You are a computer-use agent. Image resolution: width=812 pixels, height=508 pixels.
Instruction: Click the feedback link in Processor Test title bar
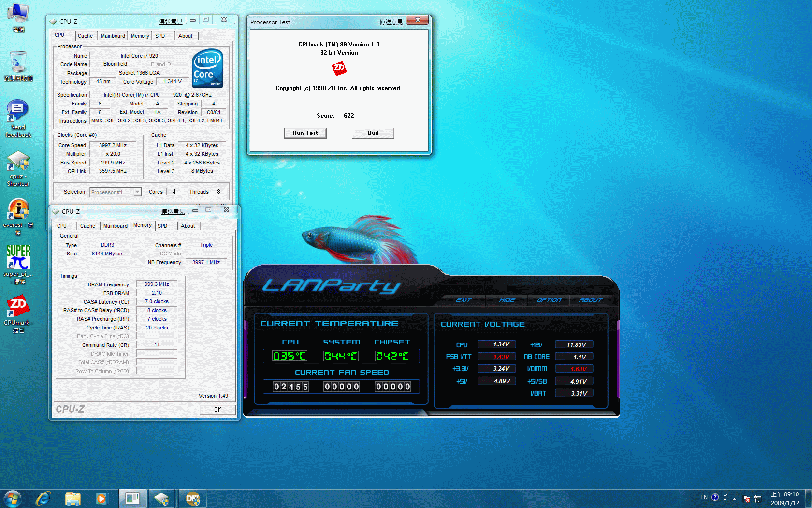[391, 22]
